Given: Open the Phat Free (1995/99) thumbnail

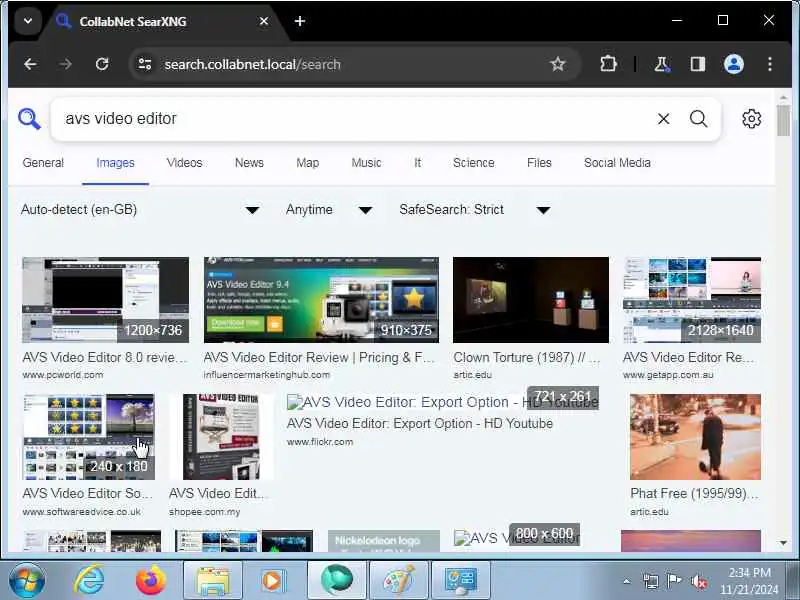Looking at the screenshot, I should tap(695, 437).
